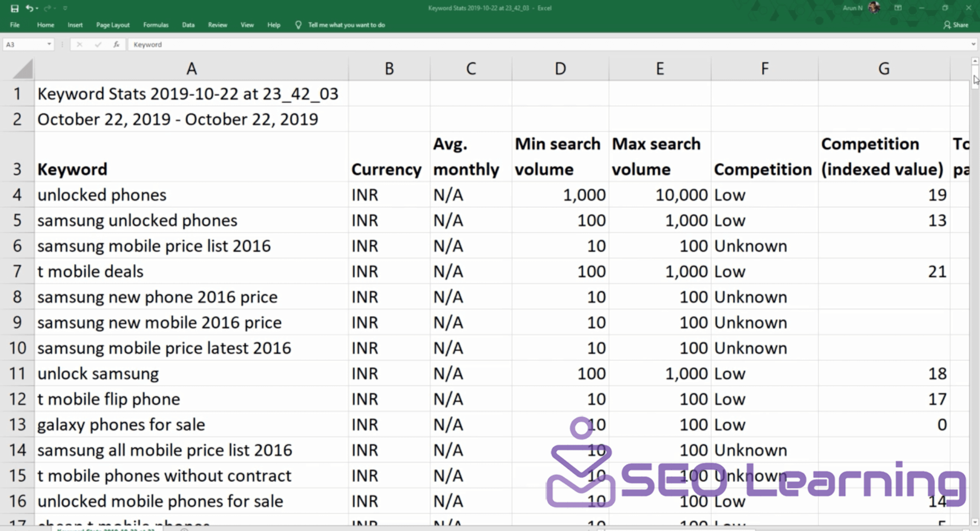Switch to the Home ribbon tab
Viewport: 980px width, 531px height.
pyautogui.click(x=45, y=25)
